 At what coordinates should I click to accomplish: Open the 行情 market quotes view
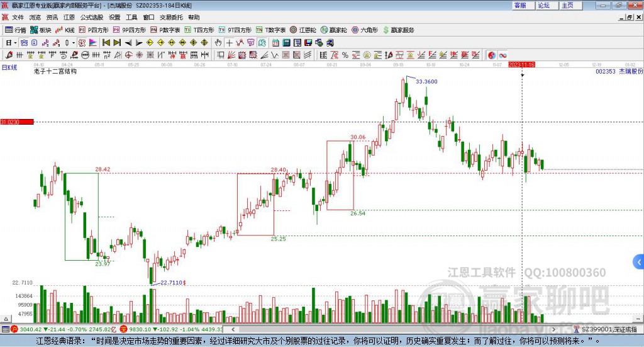pyautogui.click(x=16, y=30)
